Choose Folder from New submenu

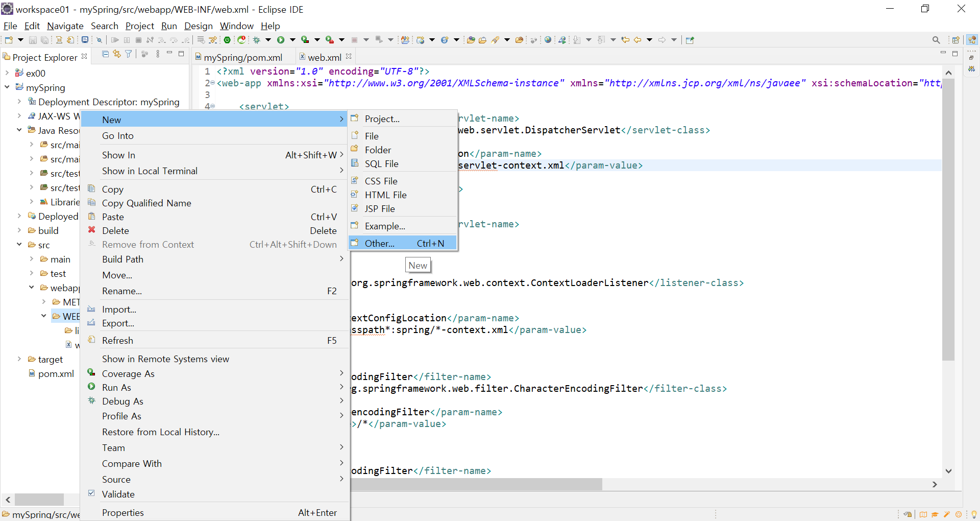403,150
